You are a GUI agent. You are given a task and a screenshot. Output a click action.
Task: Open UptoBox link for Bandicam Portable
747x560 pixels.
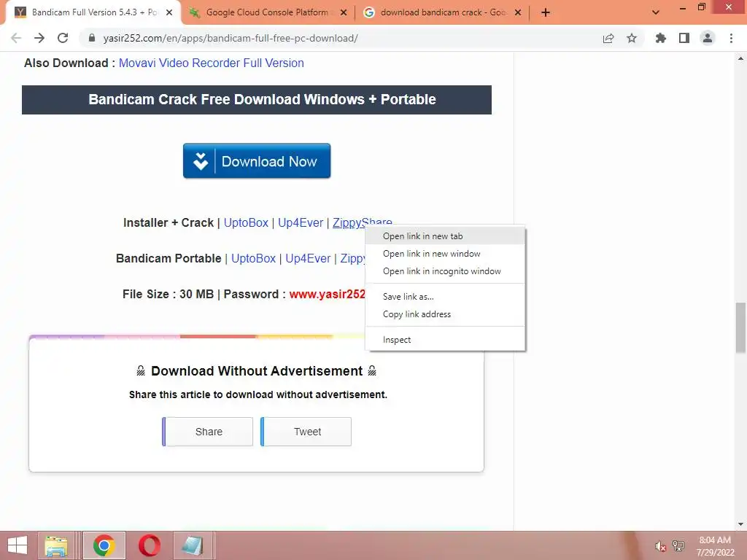tap(253, 259)
